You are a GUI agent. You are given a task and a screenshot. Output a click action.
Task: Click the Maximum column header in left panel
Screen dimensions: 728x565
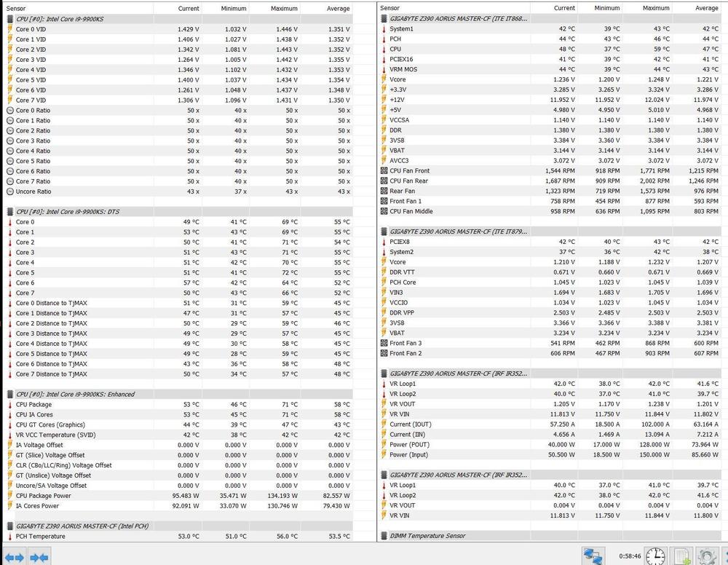pos(284,9)
